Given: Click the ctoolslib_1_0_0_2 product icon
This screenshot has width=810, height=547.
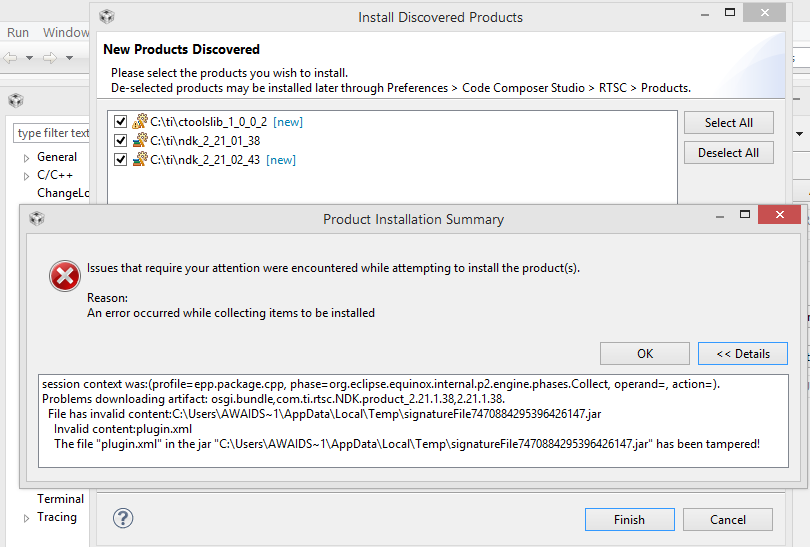Looking at the screenshot, I should pyautogui.click(x=140, y=122).
